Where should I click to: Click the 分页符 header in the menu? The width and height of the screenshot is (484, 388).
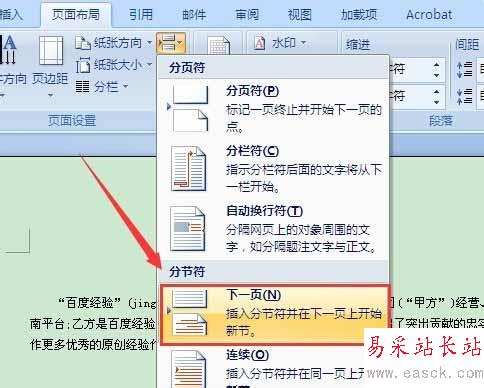click(187, 68)
